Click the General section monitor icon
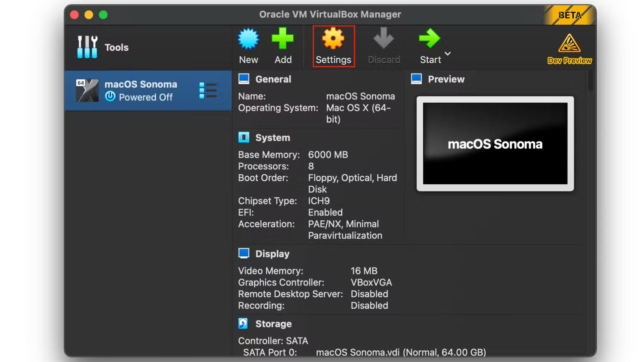 click(244, 79)
